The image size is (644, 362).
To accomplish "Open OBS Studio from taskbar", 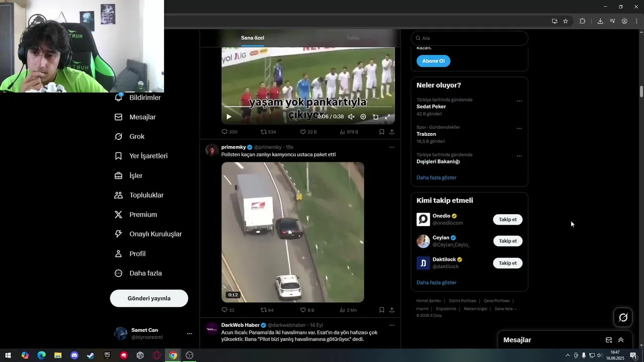I will pyautogui.click(x=190, y=355).
